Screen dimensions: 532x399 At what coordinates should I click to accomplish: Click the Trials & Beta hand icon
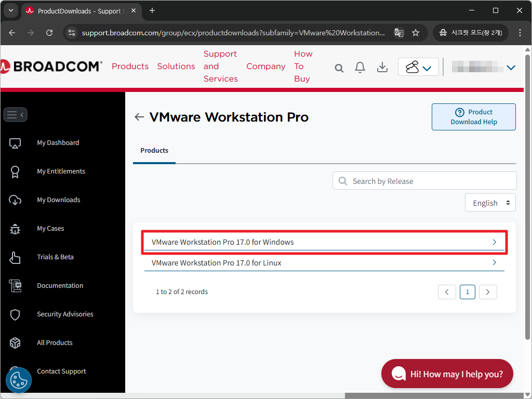[15, 258]
